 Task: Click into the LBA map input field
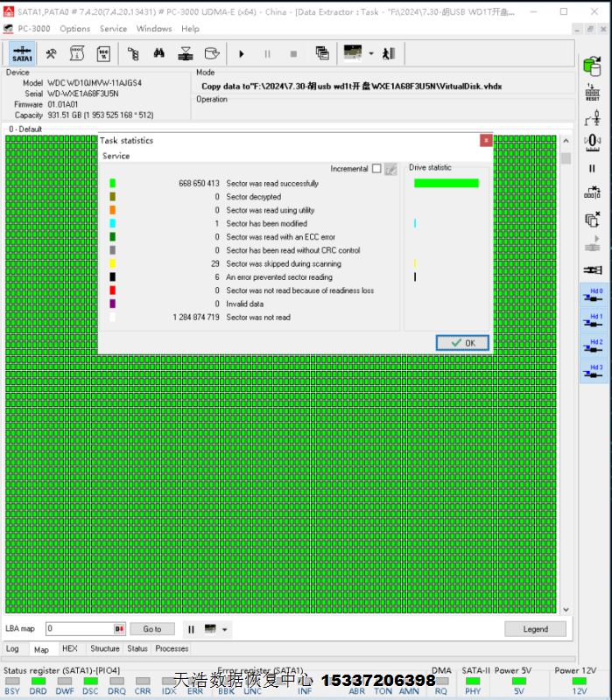pos(79,629)
